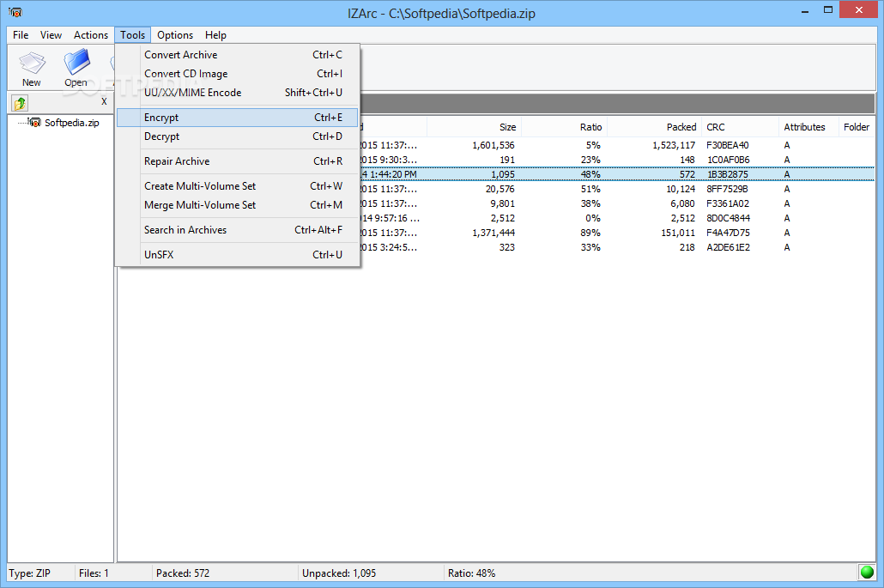Image resolution: width=884 pixels, height=588 pixels.
Task: Open the Options menu
Action: click(x=175, y=35)
